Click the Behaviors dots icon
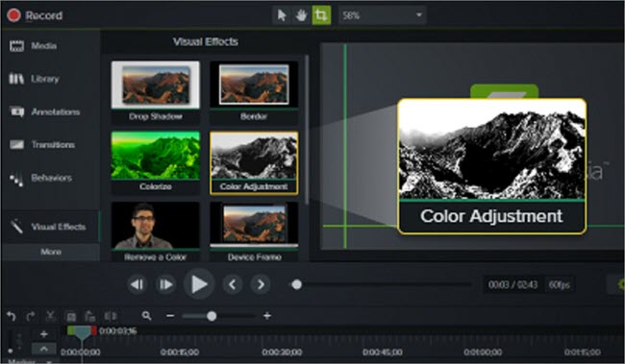The width and height of the screenshot is (625, 364). coord(16,180)
